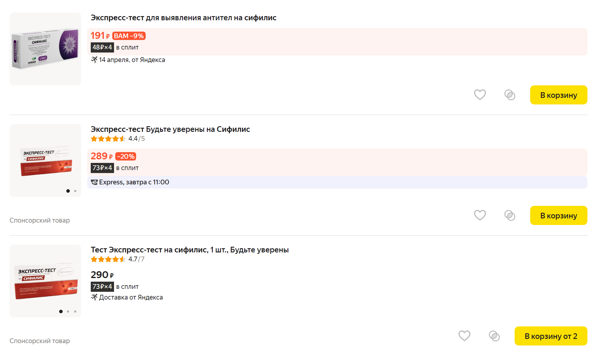597x364 pixels.
Task: Open 'Экспресс-тест Будьте уверены на Сифилис' title
Action: coord(170,129)
